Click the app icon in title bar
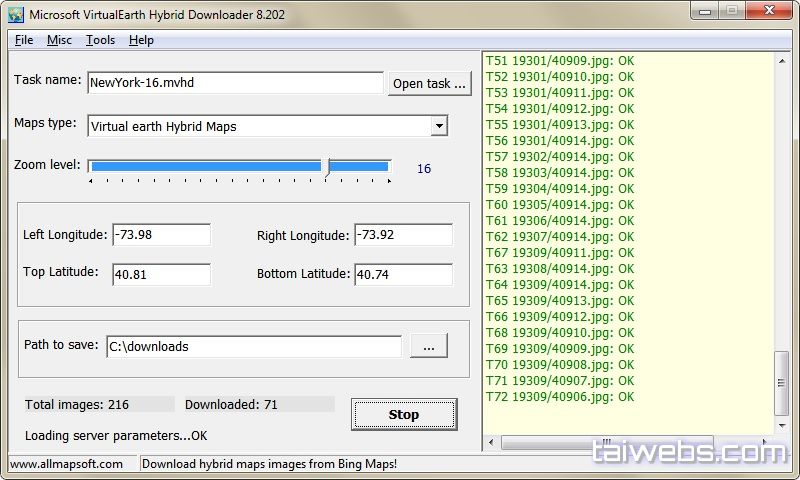The image size is (800, 480). 16,14
